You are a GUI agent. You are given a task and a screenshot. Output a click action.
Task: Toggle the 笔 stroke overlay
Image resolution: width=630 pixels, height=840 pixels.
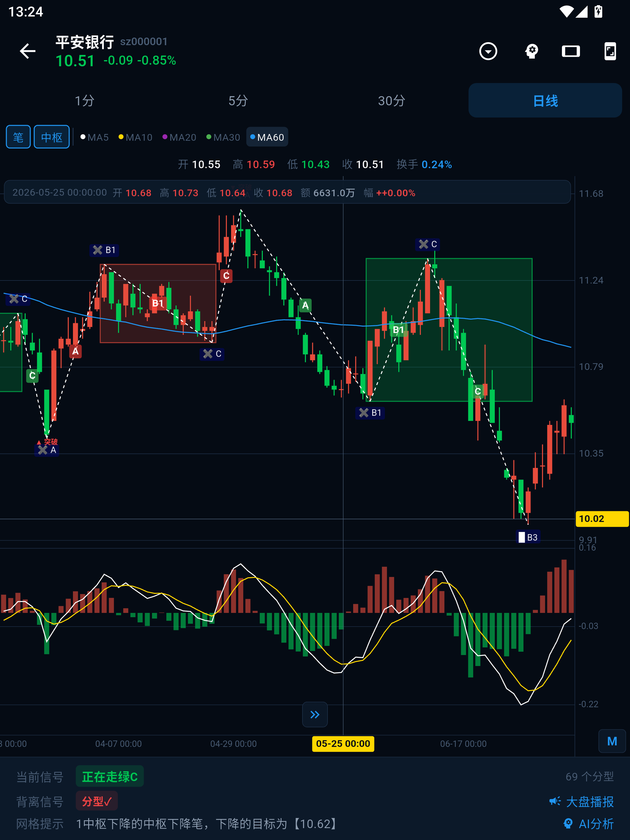point(18,137)
